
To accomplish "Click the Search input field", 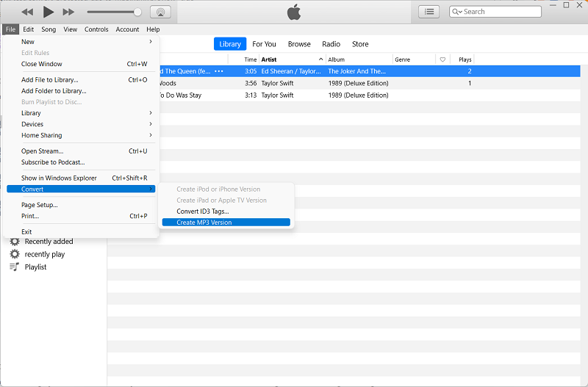I will click(500, 12).
